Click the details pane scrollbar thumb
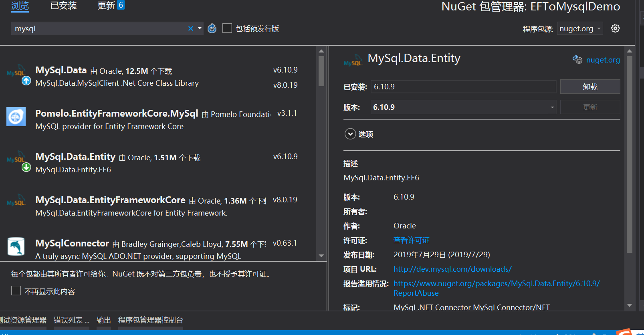This screenshot has height=335, width=644. (629, 154)
